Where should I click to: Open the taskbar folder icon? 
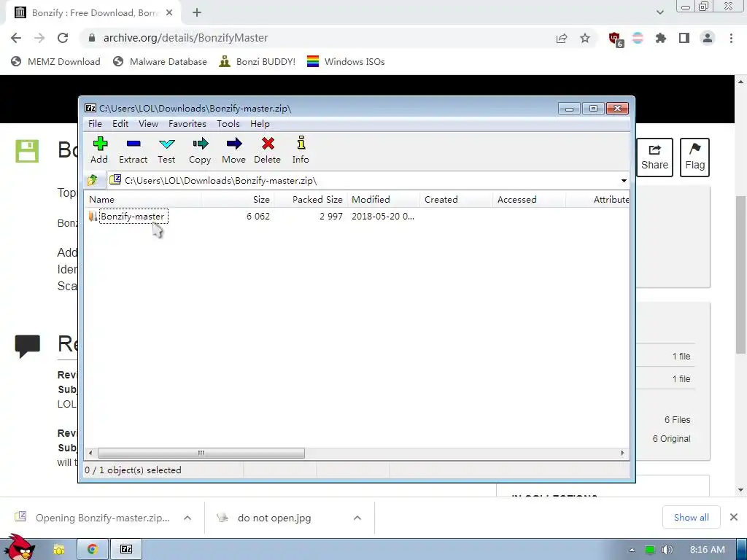(x=59, y=550)
